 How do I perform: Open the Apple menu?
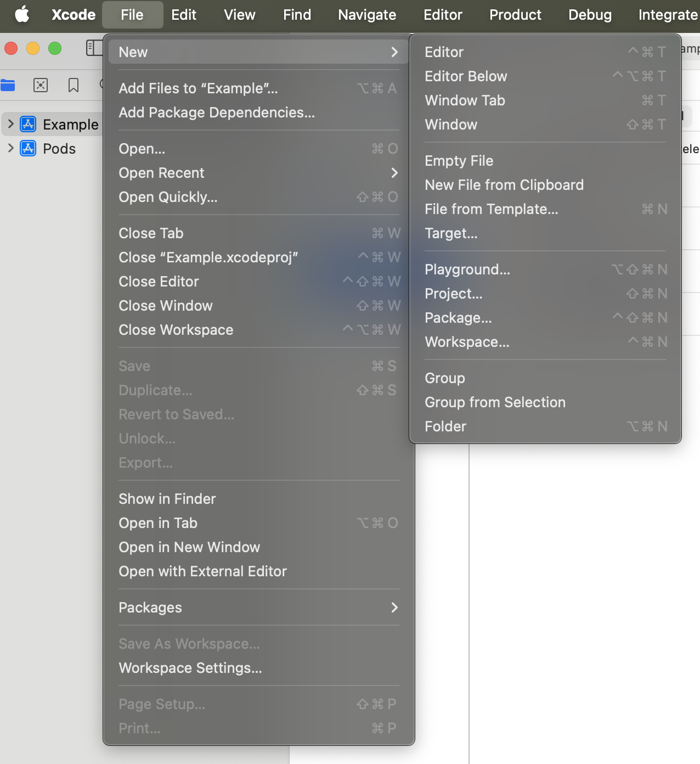click(x=22, y=14)
